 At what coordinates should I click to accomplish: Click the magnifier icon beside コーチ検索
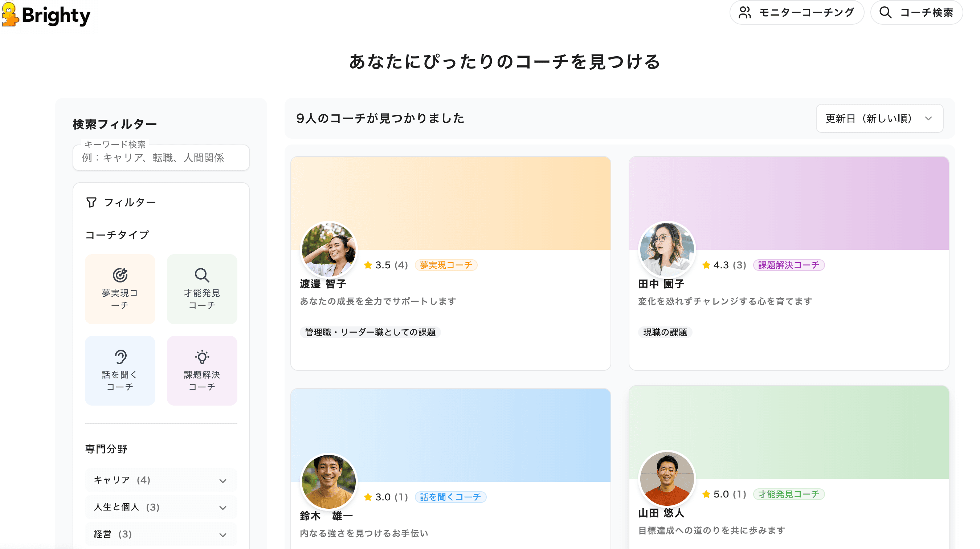[885, 13]
